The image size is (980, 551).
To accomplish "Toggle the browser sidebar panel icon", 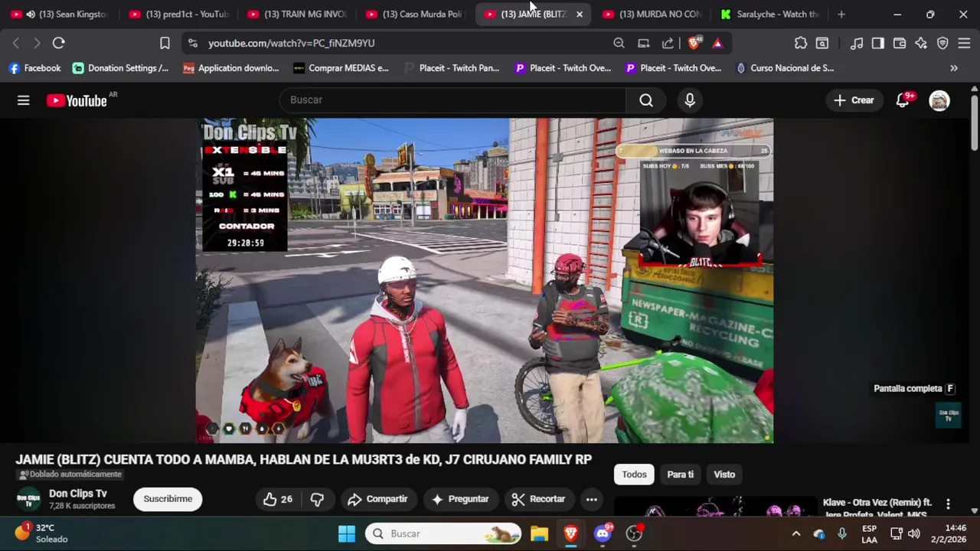I will (878, 43).
